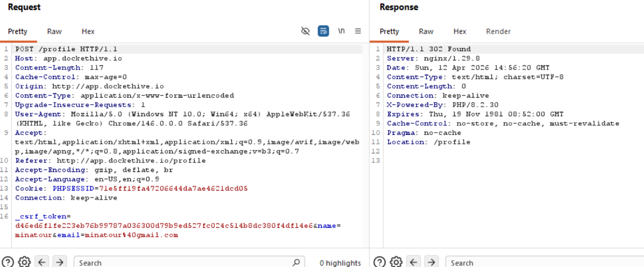The image size is (644, 267).
Task: Switch Request view to Hex tab
Action: click(x=88, y=31)
